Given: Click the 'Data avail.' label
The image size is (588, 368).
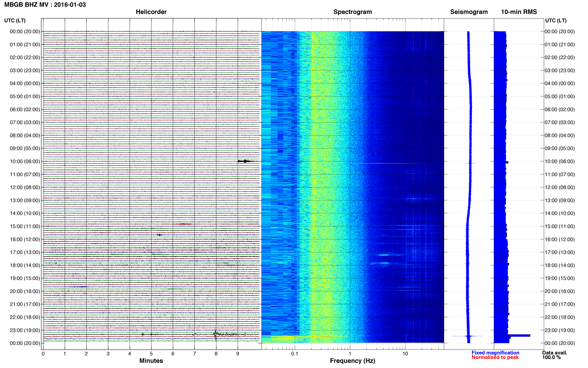Looking at the screenshot, I should point(555,353).
